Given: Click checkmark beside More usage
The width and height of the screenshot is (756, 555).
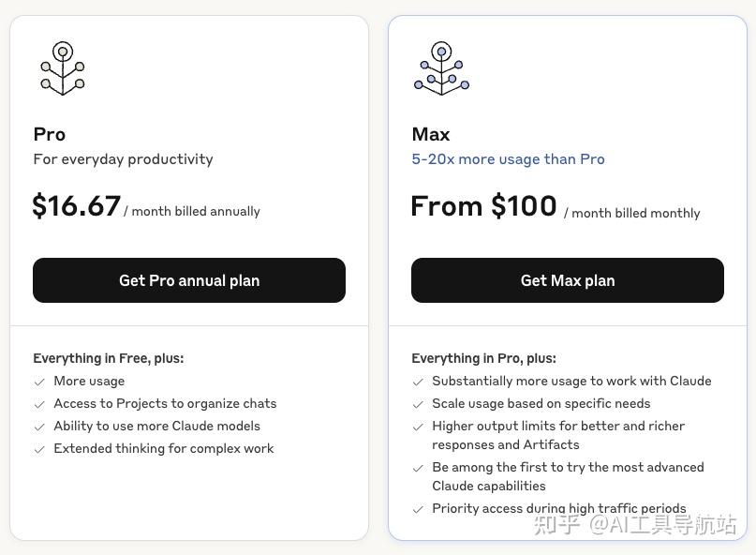Looking at the screenshot, I should (39, 382).
